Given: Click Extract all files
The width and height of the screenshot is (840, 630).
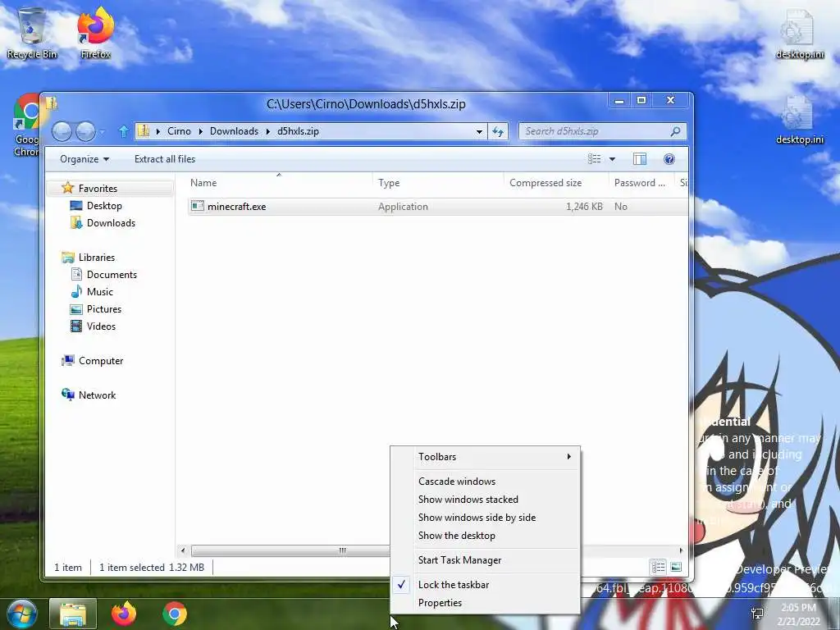Looking at the screenshot, I should click(165, 159).
